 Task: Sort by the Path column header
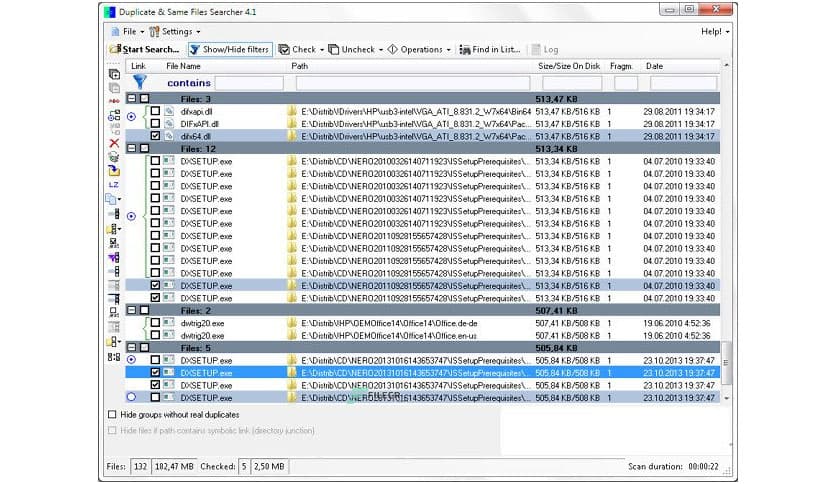pyautogui.click(x=300, y=66)
